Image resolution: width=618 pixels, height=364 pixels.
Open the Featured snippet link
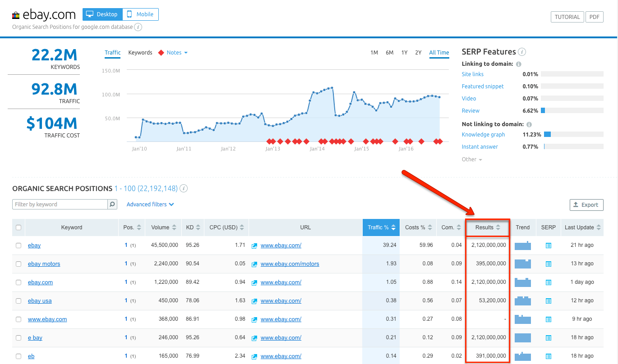483,86
